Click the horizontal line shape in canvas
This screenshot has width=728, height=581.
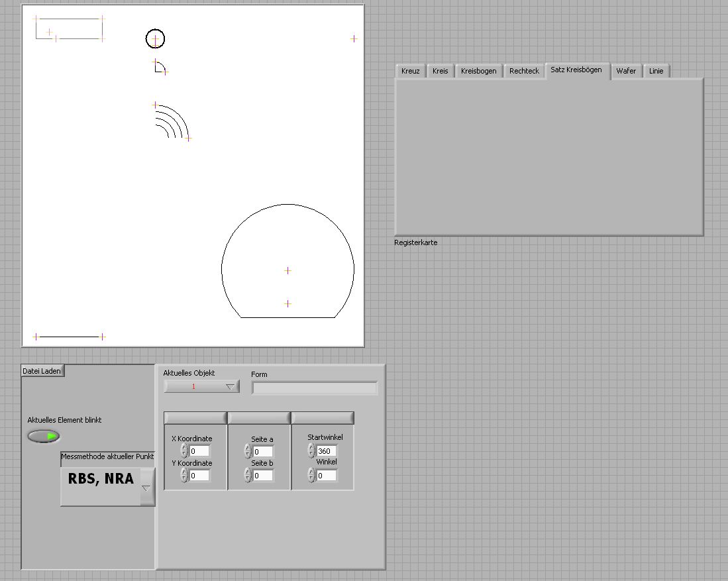(x=69, y=337)
